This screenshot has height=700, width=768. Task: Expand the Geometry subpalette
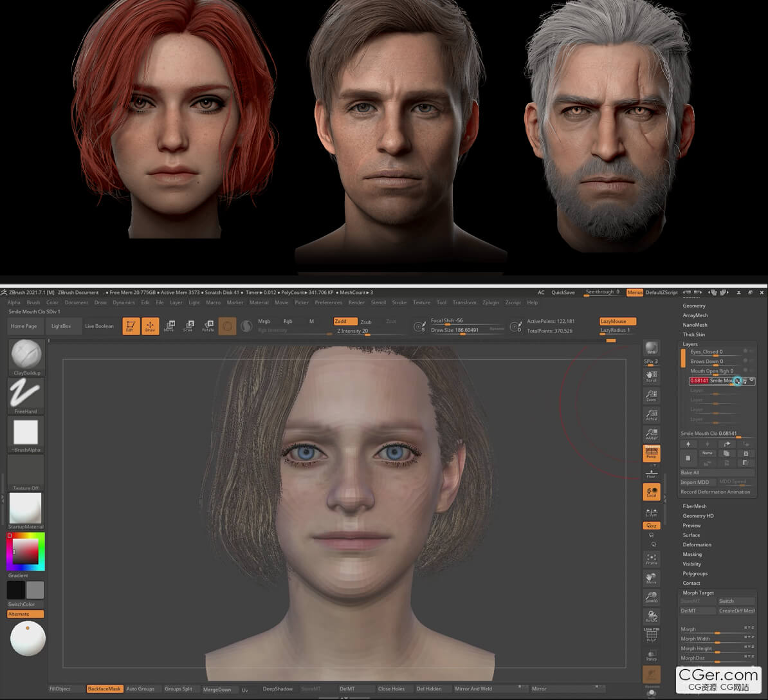[694, 306]
